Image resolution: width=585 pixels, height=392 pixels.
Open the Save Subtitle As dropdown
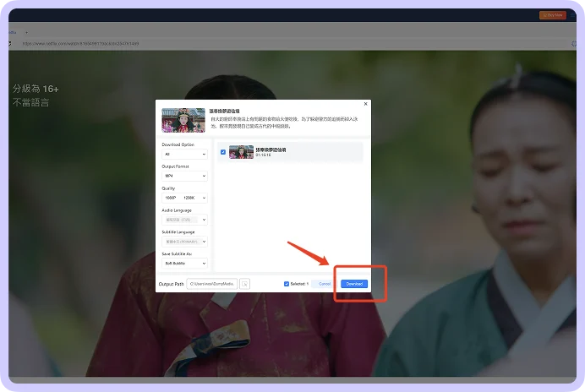(184, 264)
